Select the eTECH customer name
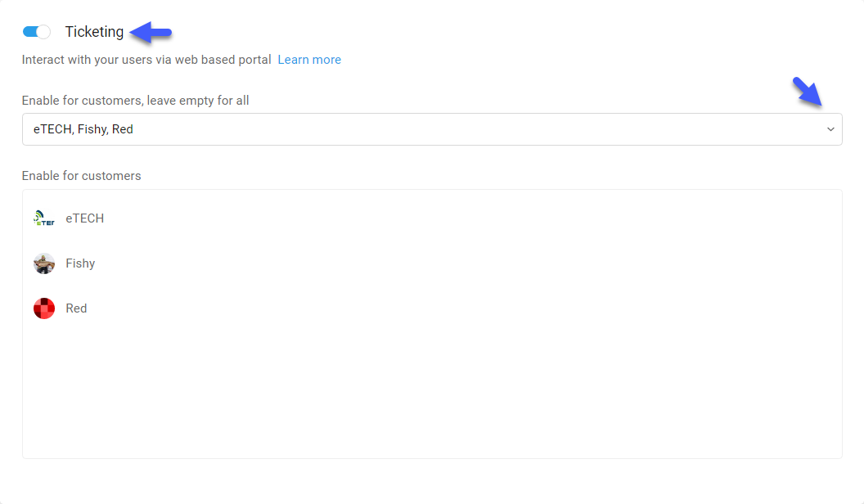The width and height of the screenshot is (864, 504). [x=85, y=218]
